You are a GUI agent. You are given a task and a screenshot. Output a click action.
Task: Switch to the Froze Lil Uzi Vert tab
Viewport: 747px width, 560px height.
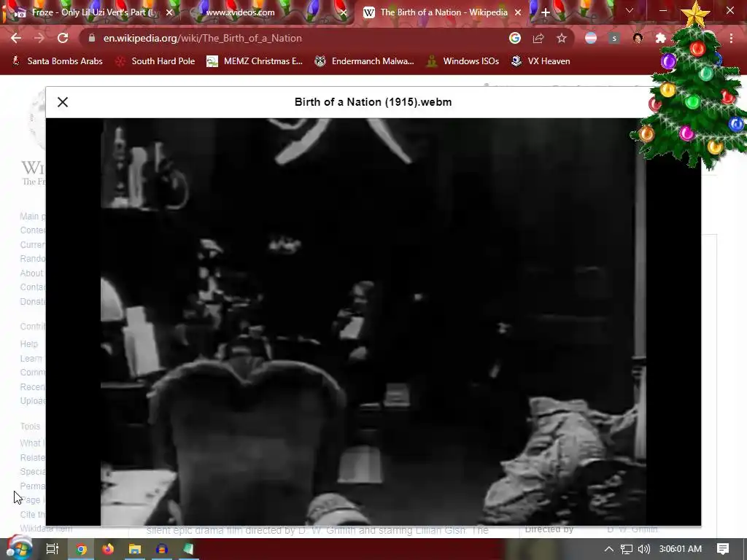pyautogui.click(x=90, y=12)
